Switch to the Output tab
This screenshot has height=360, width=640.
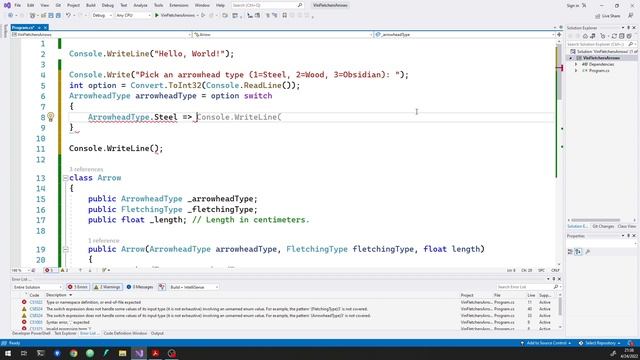(x=157, y=333)
